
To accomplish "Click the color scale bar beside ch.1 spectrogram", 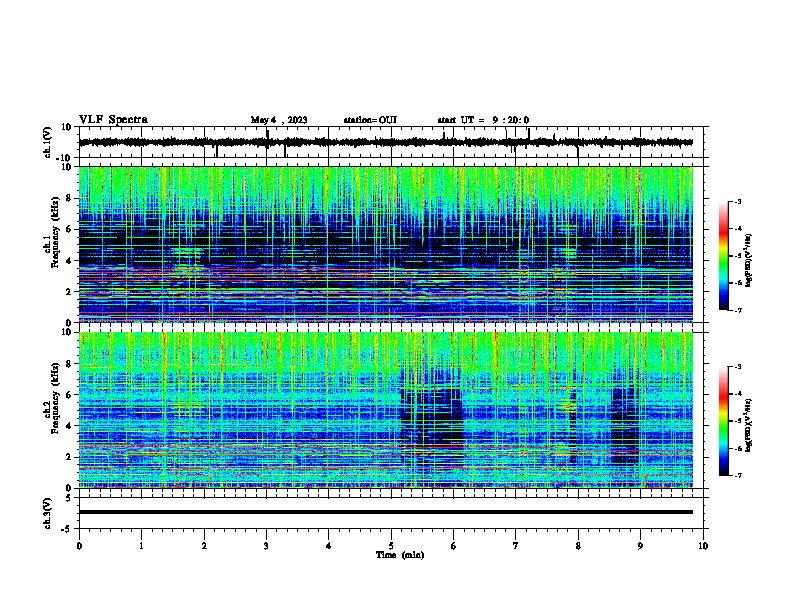I will (x=724, y=256).
